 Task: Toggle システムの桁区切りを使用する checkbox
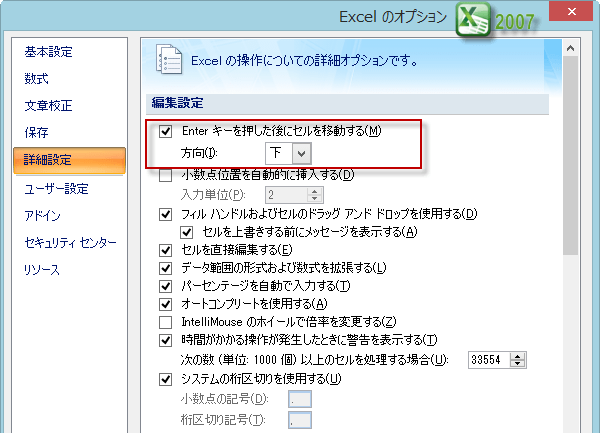(165, 379)
